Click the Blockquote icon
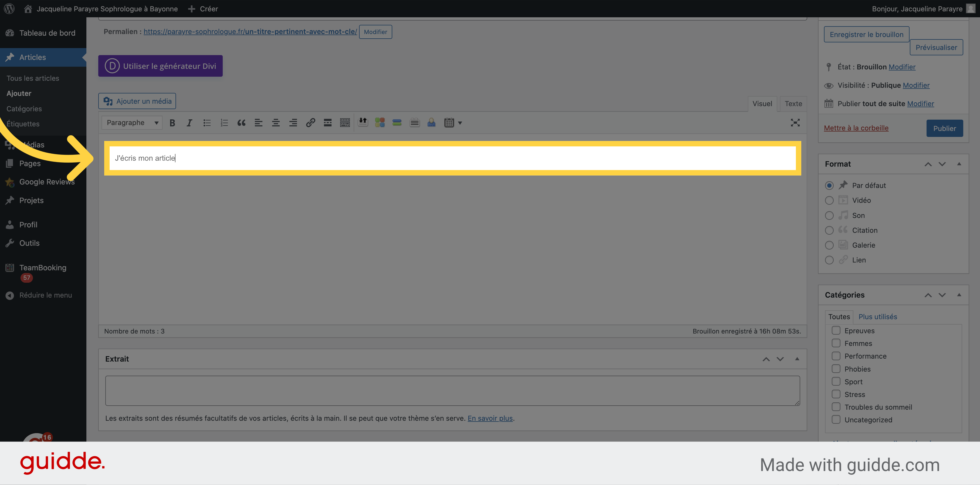This screenshot has height=485, width=980. pyautogui.click(x=241, y=123)
